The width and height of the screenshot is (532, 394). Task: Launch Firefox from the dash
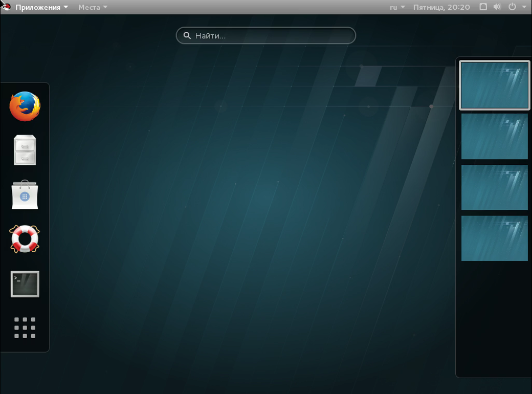(25, 106)
